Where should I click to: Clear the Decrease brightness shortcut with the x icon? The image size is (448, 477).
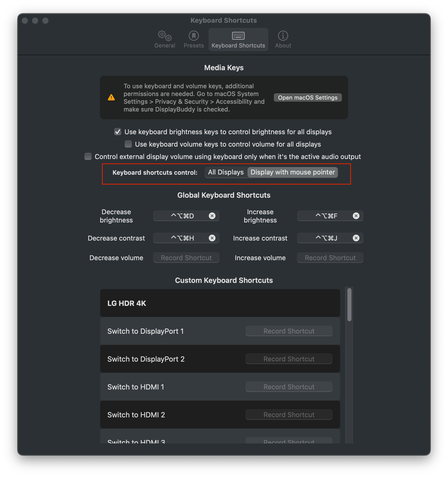(x=212, y=216)
